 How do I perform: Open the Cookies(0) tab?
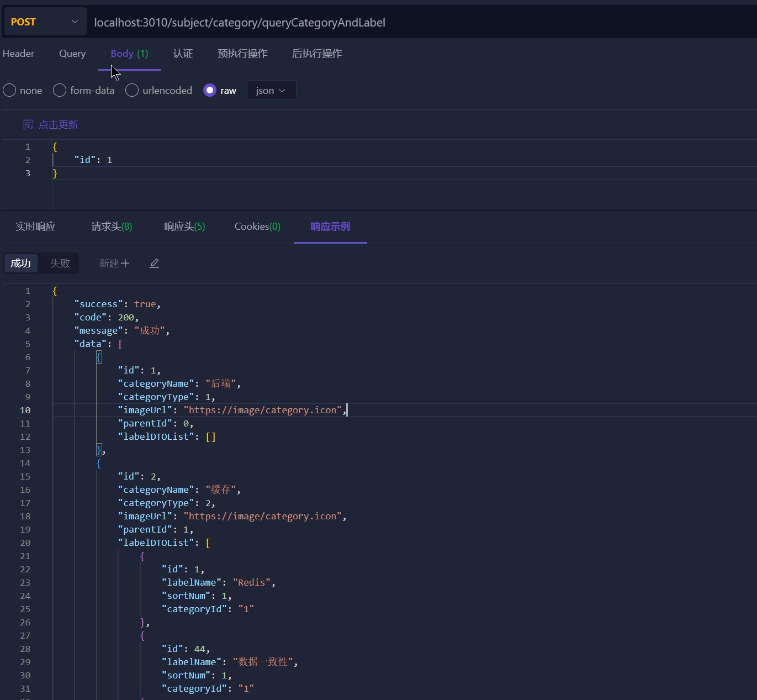(257, 227)
